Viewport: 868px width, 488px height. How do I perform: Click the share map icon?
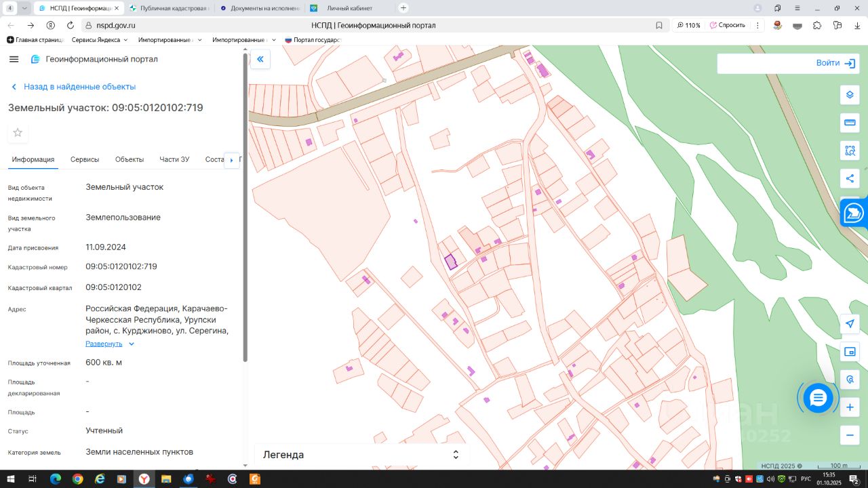[850, 179]
